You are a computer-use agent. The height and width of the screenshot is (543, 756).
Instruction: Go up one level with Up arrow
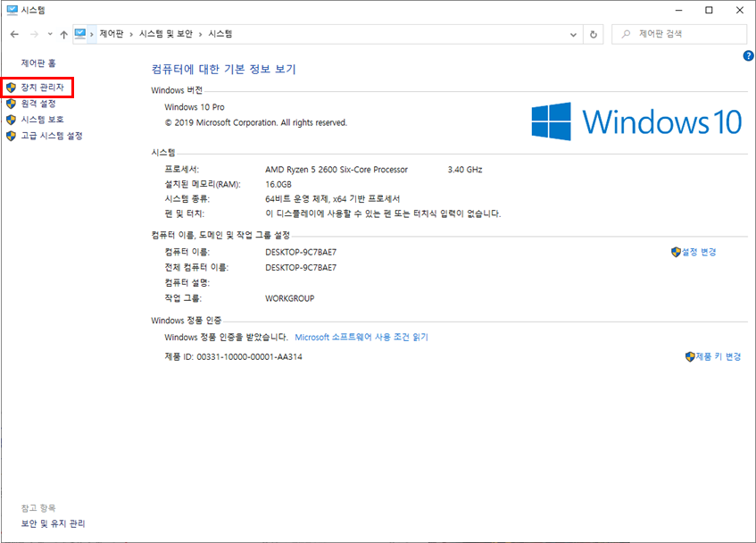(x=63, y=34)
